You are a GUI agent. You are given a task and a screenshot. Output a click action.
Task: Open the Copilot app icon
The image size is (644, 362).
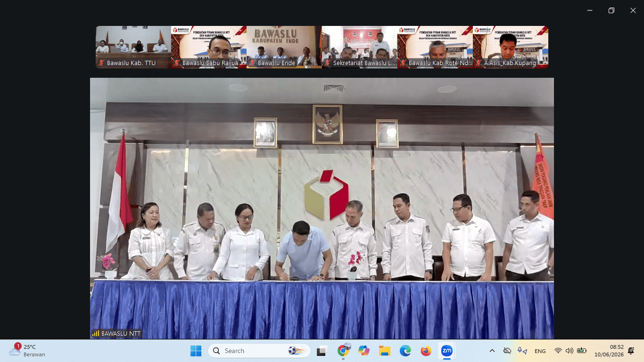pos(364,351)
